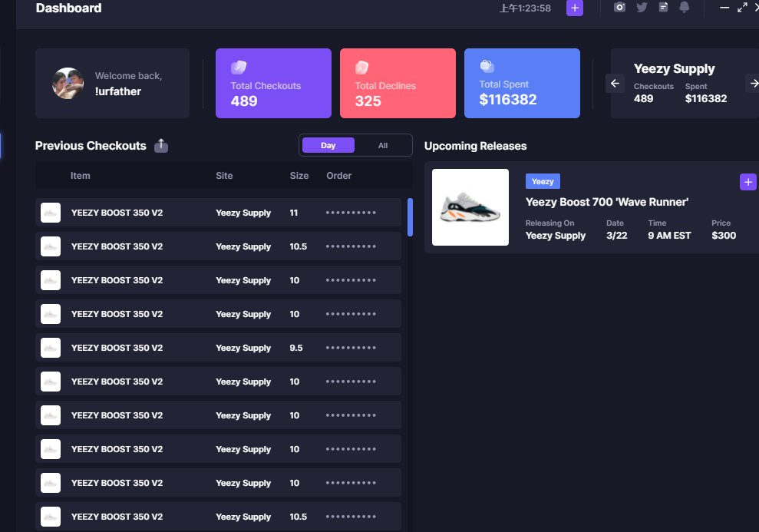
Task: Click the 9 AM EST release time
Action: click(669, 236)
